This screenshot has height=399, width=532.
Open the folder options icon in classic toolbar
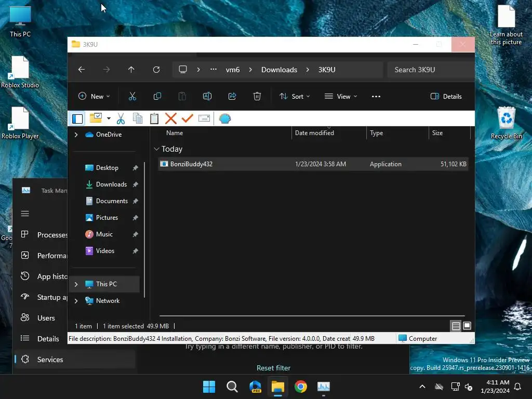point(96,118)
